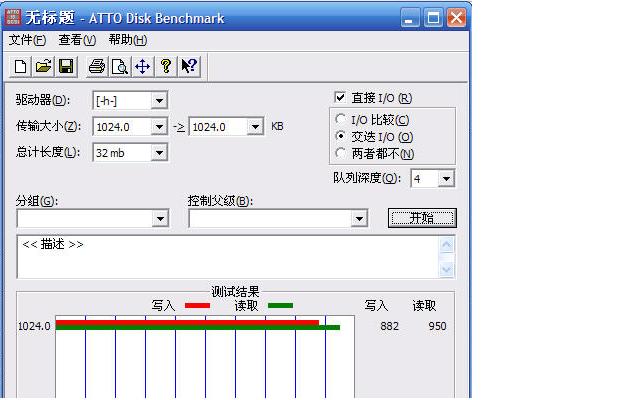Viewport: 640px width, 400px height.
Task: Click the green read bar in chart
Action: 198,327
